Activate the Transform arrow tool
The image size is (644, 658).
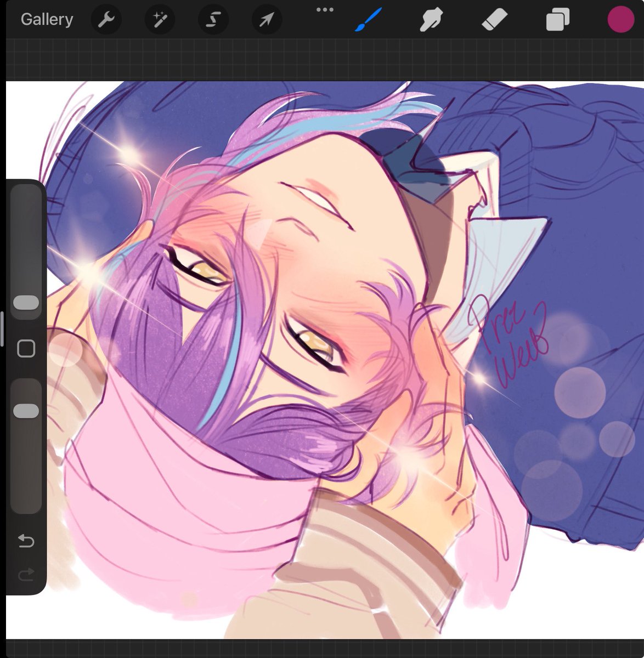(267, 20)
